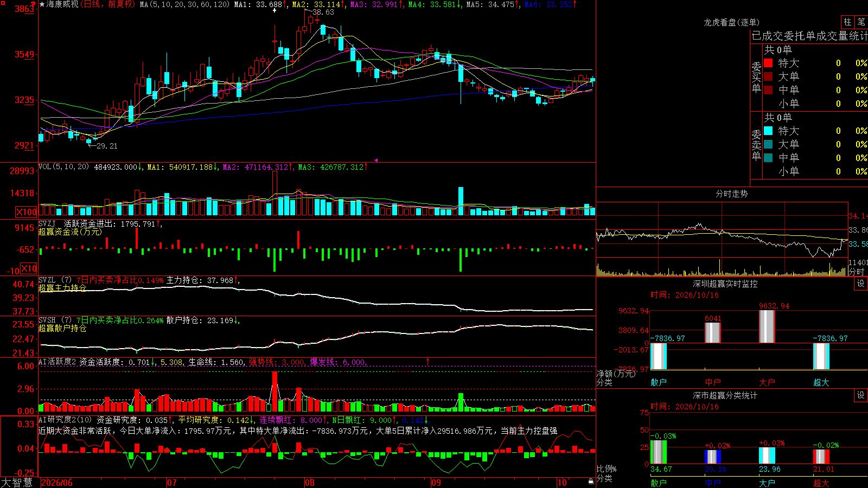The image size is (868, 488).
Task: Click the small magenta arrow below the price chart
Action: [x=376, y=160]
